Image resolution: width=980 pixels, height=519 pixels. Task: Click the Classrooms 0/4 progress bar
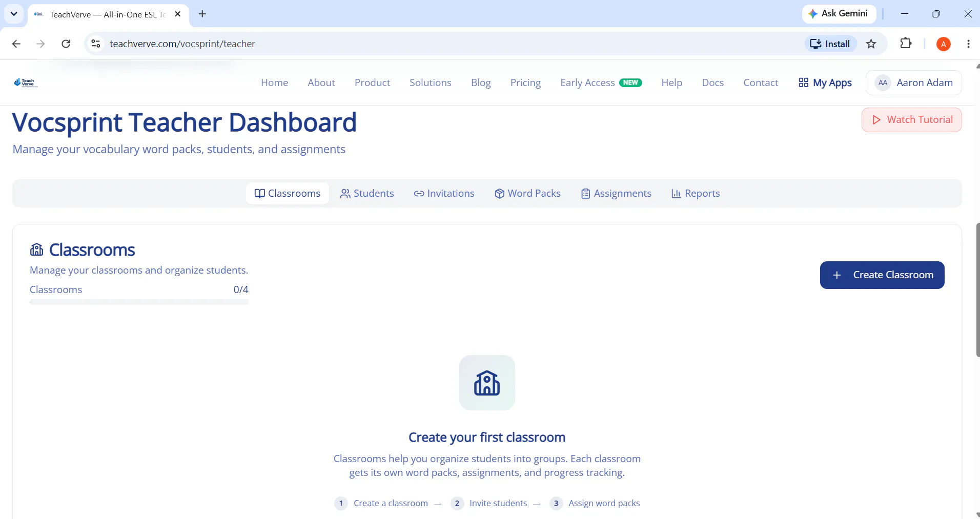coord(139,302)
